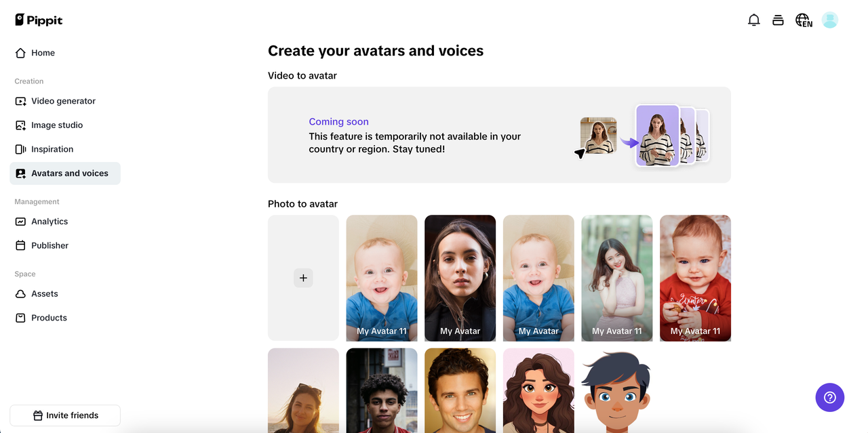Click the Coming soon link text

pyautogui.click(x=338, y=121)
